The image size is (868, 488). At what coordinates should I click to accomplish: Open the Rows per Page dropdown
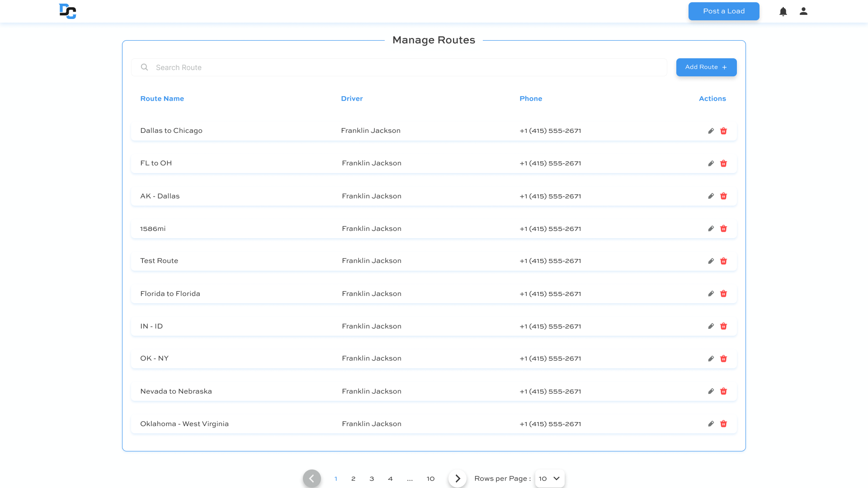(x=550, y=479)
